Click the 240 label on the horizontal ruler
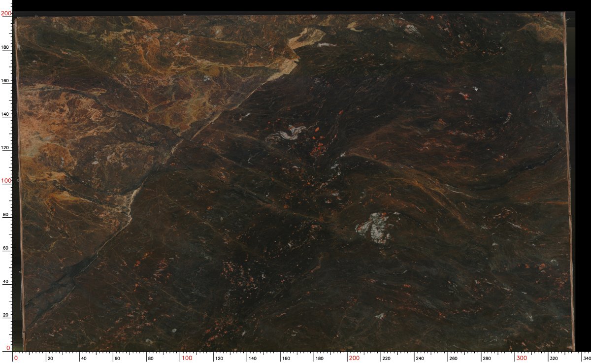591x364 pixels. (x=420, y=359)
